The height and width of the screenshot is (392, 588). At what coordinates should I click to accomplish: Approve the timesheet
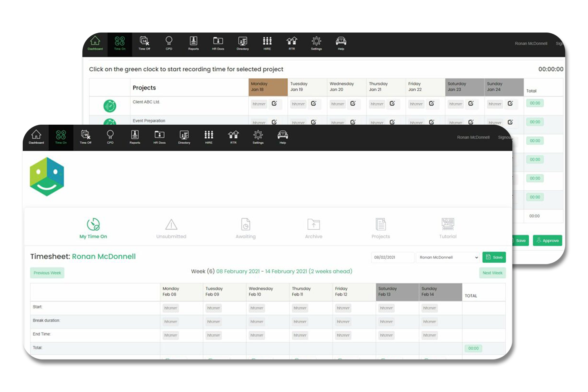[548, 240]
